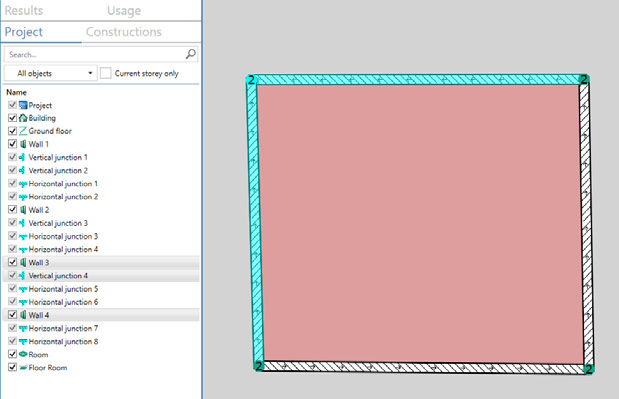This screenshot has height=399, width=619.
Task: Select the pink room area in plan
Action: 419,223
